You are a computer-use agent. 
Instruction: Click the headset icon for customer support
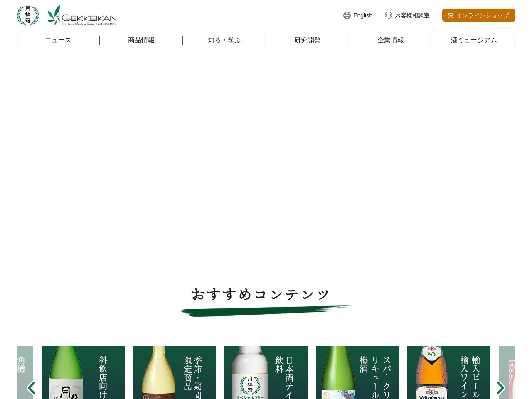coord(388,15)
